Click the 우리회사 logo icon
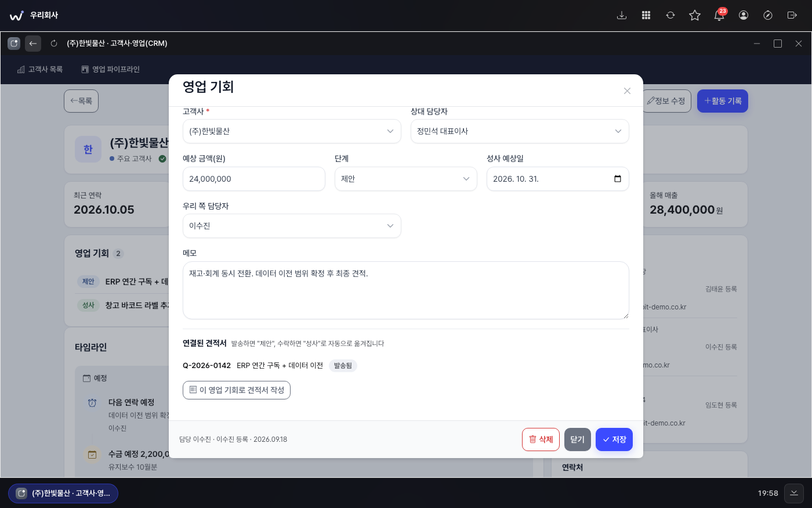 (x=17, y=15)
